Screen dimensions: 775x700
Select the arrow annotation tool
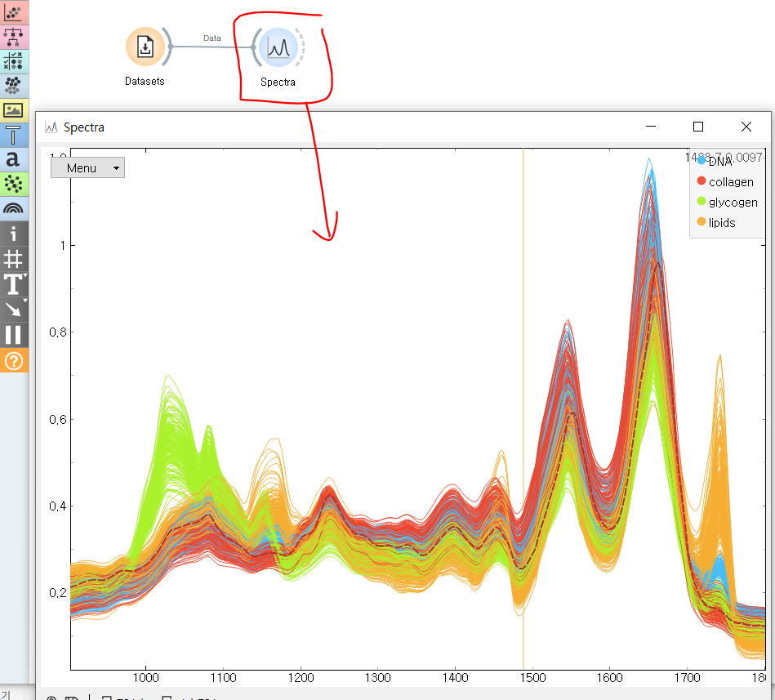(13, 309)
